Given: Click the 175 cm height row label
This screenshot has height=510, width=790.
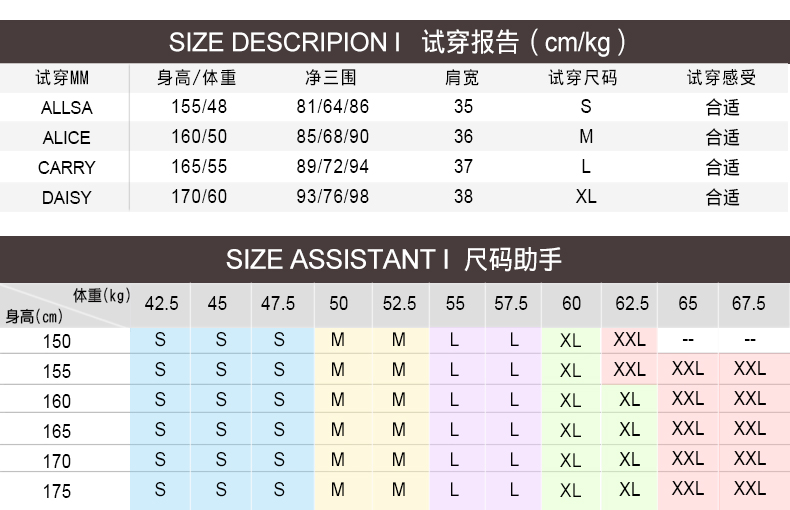Looking at the screenshot, I should (x=57, y=491).
